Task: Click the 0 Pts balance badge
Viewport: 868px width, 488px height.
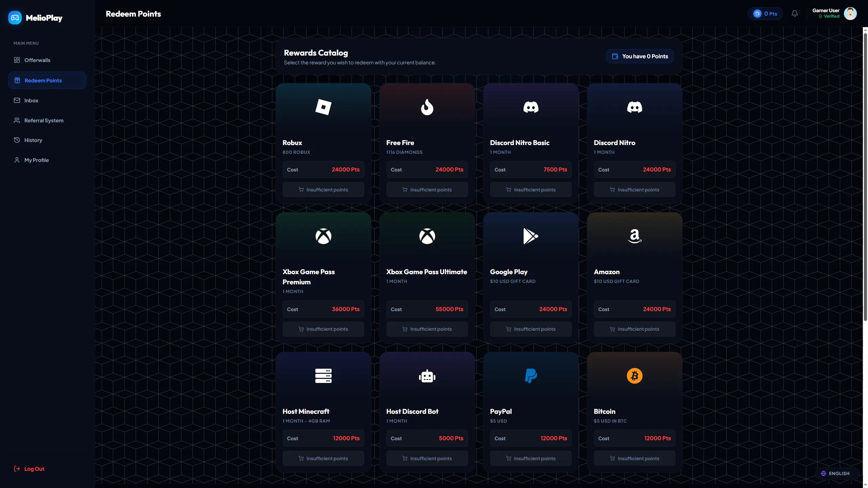Action: pyautogui.click(x=765, y=14)
